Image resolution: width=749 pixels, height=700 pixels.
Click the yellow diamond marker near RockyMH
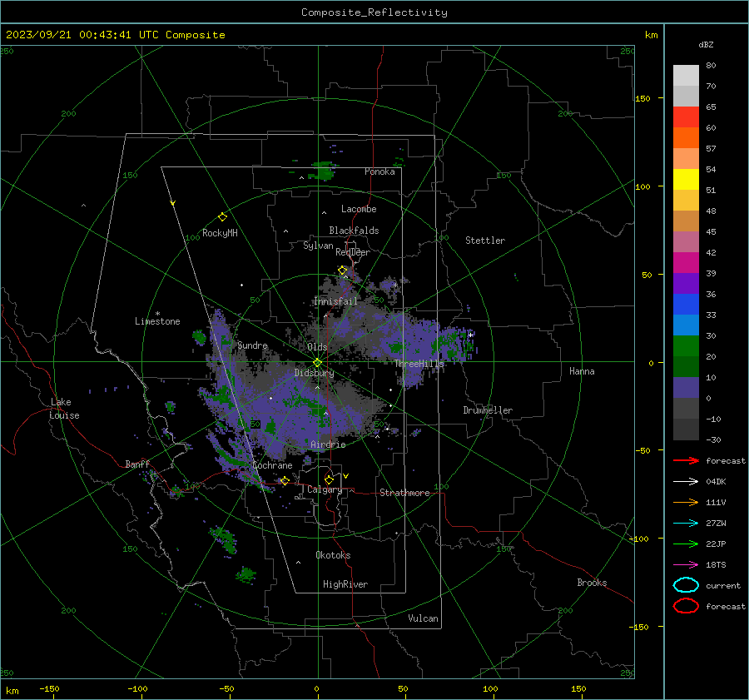click(222, 217)
